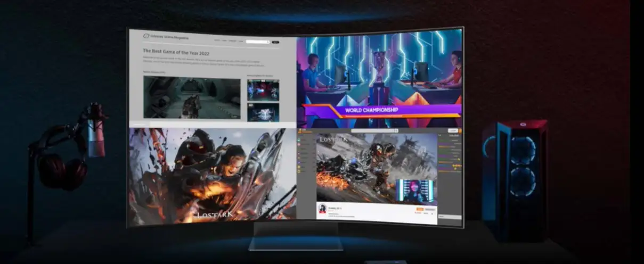The height and width of the screenshot is (264, 644).
Task: Select the pink channel avatar in streaming sidebar
Action: point(299,144)
